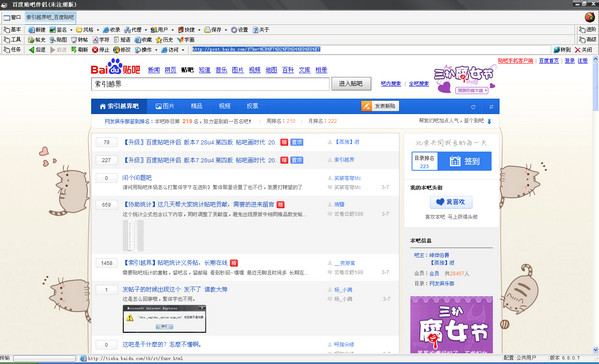Open the 视频 tab in blue bar
599x364 pixels.
pos(225,106)
